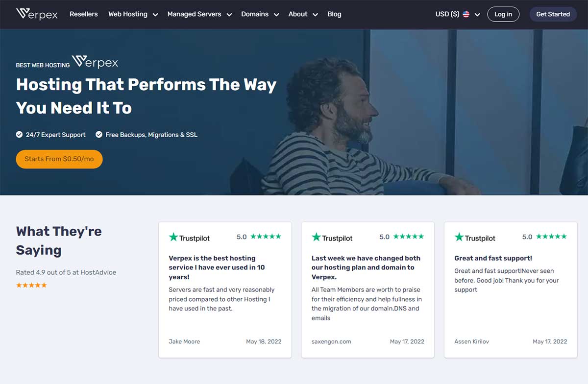Screen dimensions: 588x384
Task: Click the 5.0 score on Jake Moore's review
Action: click(242, 237)
